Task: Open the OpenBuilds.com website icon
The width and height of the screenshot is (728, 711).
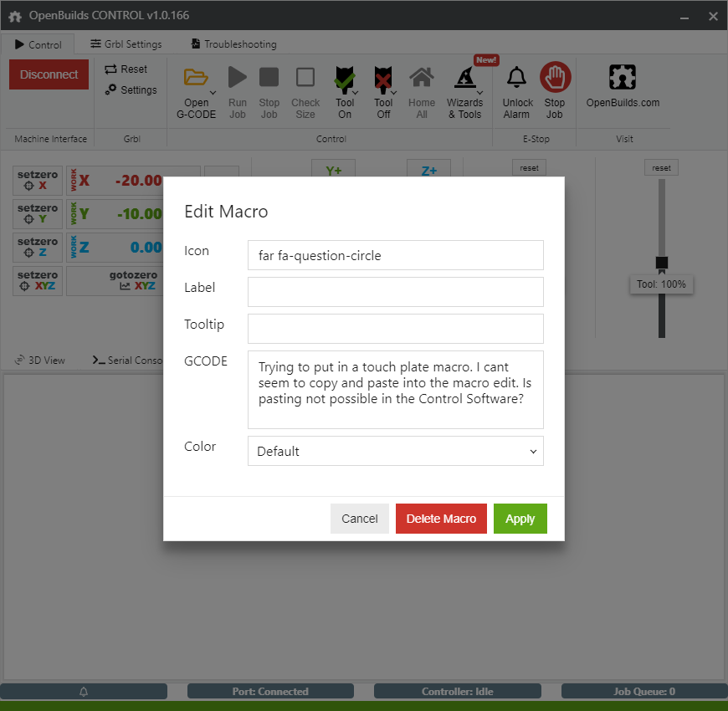Action: coord(623,79)
